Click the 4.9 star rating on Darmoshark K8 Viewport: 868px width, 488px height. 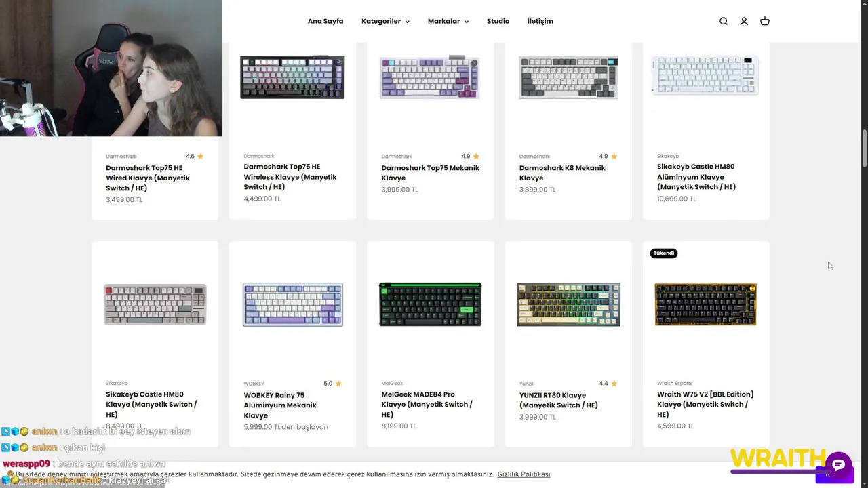(608, 156)
